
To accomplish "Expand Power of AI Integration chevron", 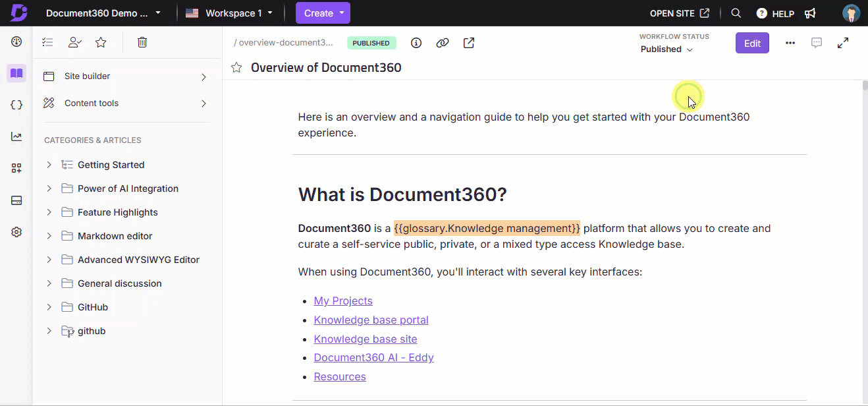I will (x=49, y=188).
